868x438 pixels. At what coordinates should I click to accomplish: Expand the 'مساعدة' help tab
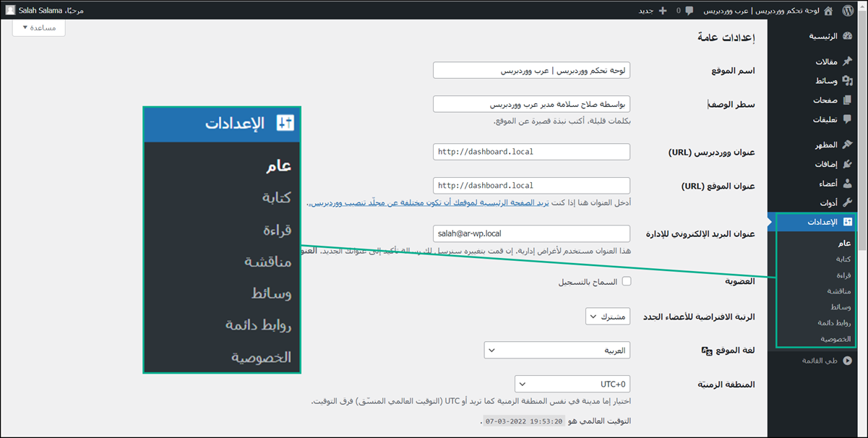click(x=39, y=27)
